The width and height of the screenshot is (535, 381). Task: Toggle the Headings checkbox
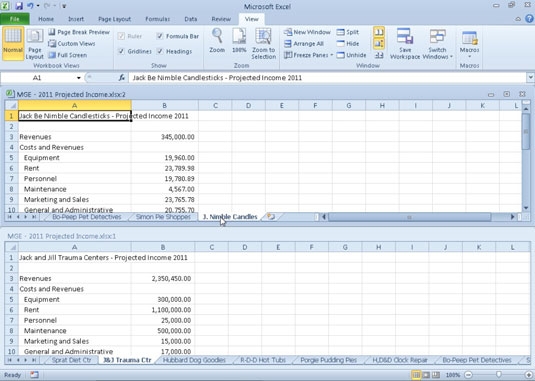point(160,51)
